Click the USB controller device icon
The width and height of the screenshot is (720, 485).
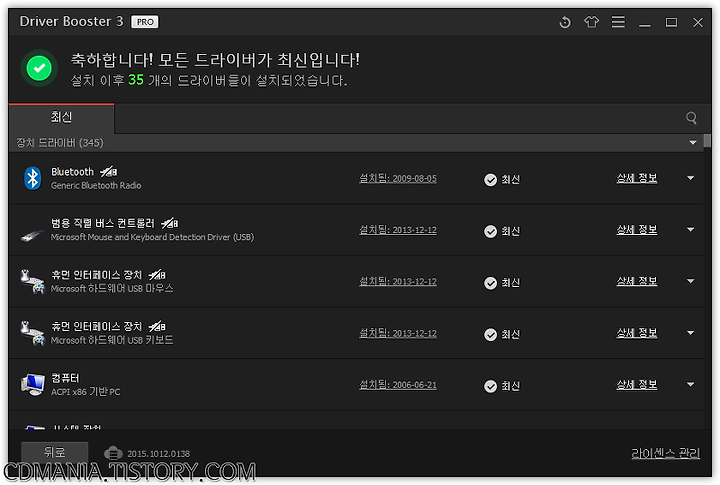pos(33,235)
